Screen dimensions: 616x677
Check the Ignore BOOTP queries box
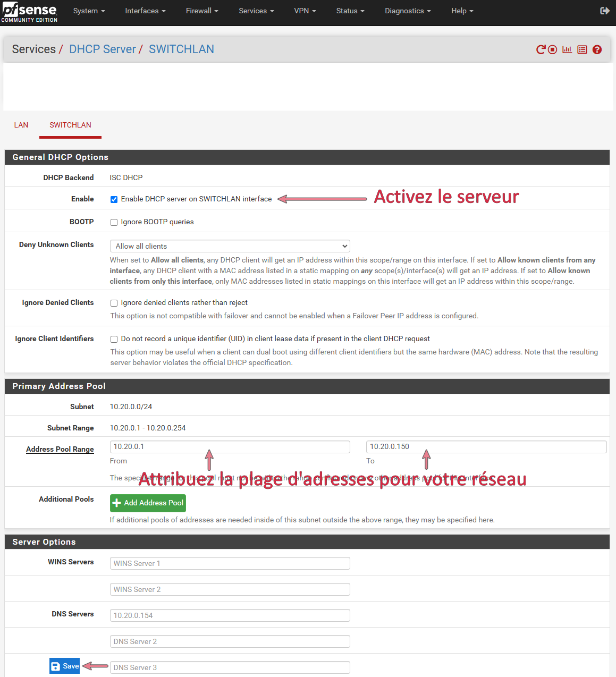[x=114, y=222]
